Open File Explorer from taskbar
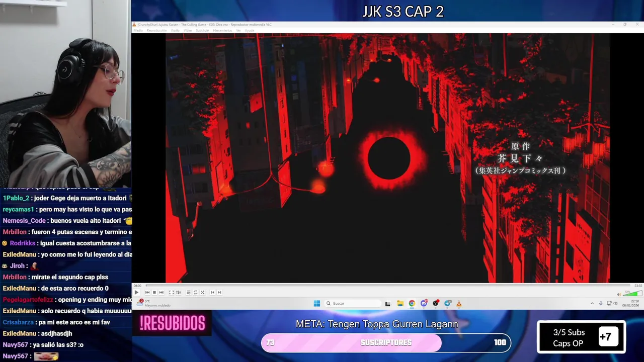The height and width of the screenshot is (362, 644). coord(400,303)
